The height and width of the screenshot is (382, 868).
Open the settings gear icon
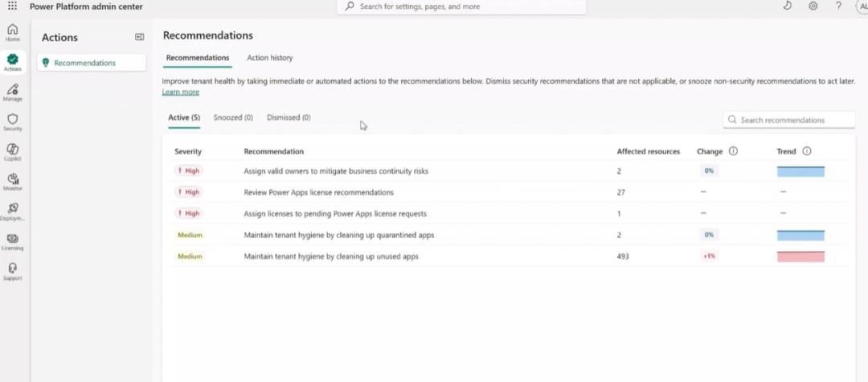tap(813, 6)
